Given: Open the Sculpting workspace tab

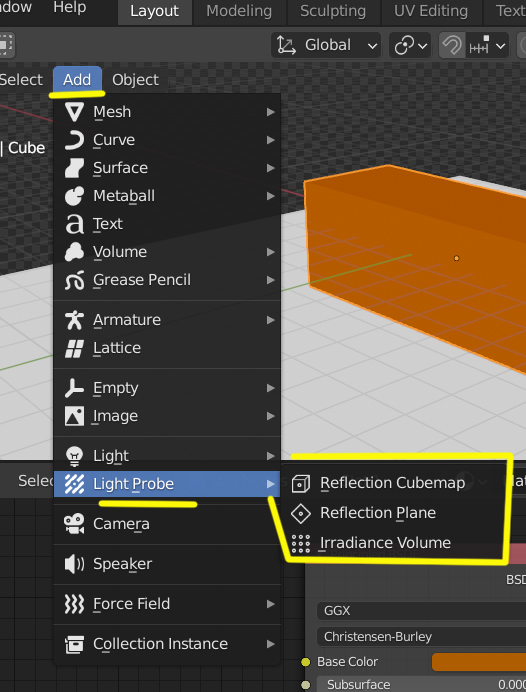Looking at the screenshot, I should point(333,11).
